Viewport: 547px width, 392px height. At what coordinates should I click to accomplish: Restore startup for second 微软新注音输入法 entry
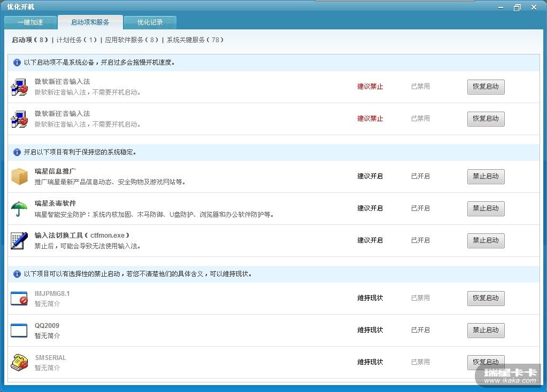click(x=486, y=119)
